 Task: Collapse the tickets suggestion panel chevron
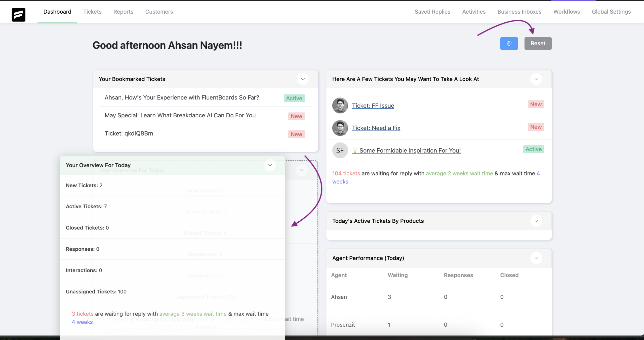536,79
